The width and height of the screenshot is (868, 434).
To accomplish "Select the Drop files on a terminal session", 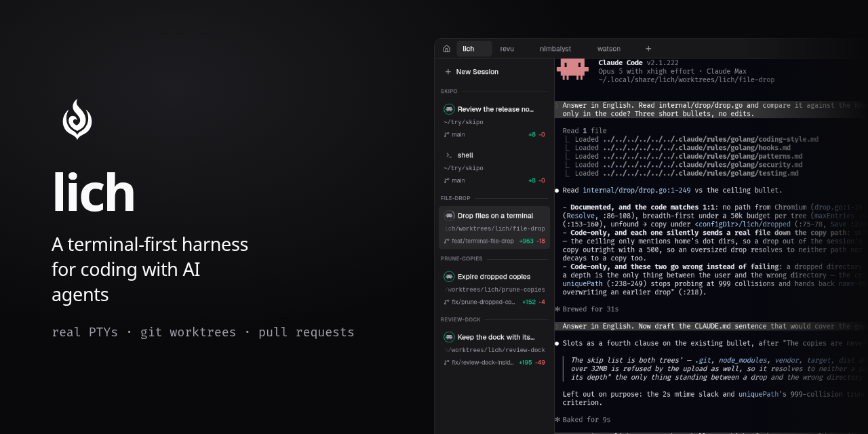I will 494,228.
